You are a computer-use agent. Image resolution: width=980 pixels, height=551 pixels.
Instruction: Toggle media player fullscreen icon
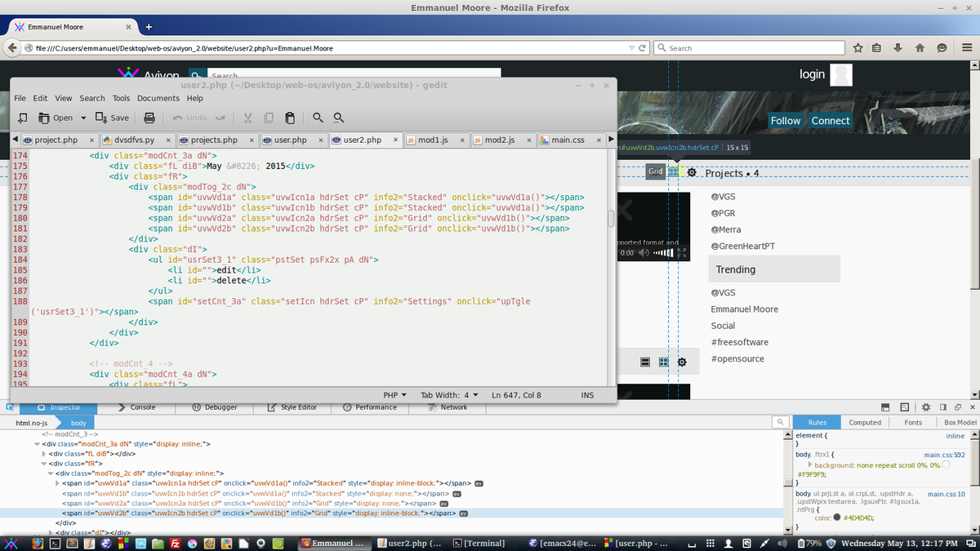(683, 253)
